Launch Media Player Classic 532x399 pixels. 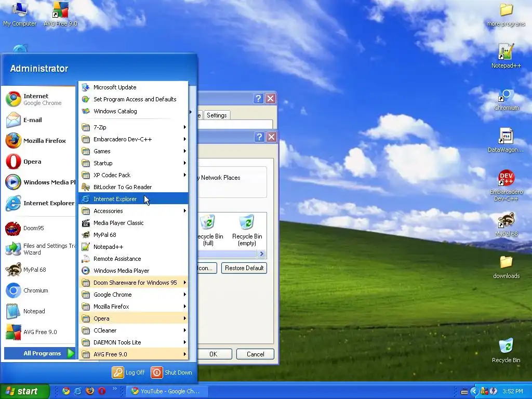coord(134,222)
